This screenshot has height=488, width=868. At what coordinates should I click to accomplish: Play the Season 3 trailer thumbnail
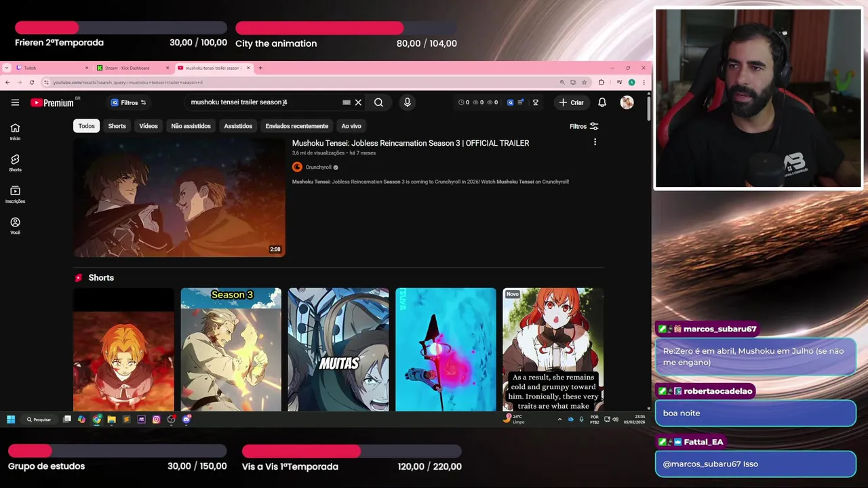(179, 197)
